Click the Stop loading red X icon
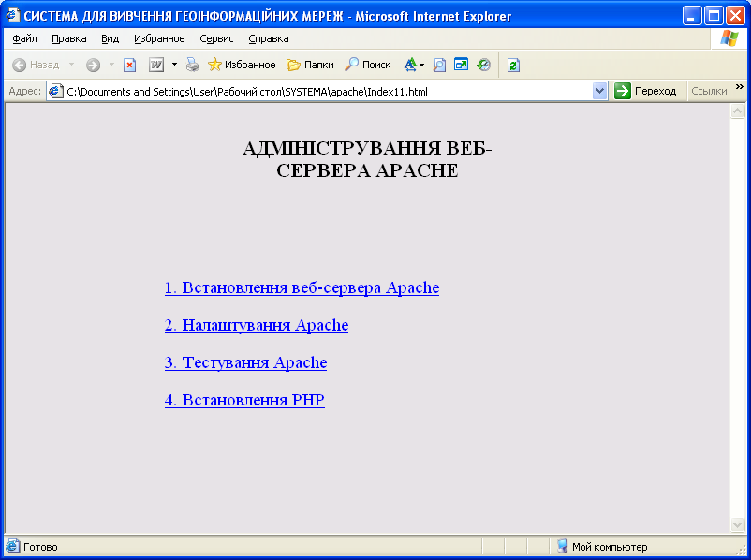This screenshot has height=560, width=751. coord(129,65)
